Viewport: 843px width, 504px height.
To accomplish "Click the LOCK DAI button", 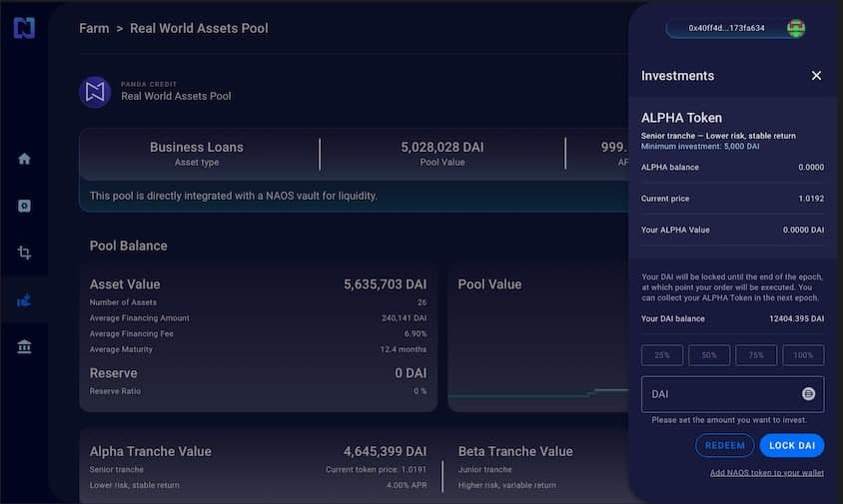I will tap(792, 445).
